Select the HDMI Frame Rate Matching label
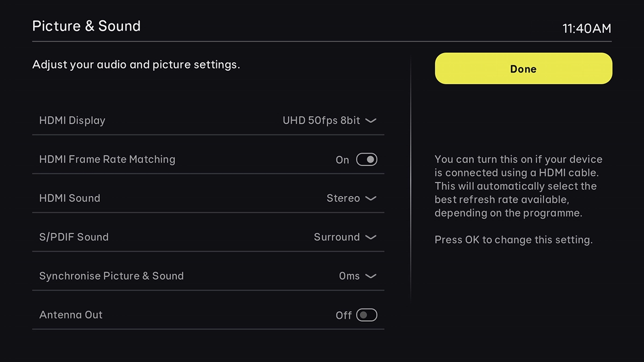This screenshot has height=362, width=644. (107, 159)
